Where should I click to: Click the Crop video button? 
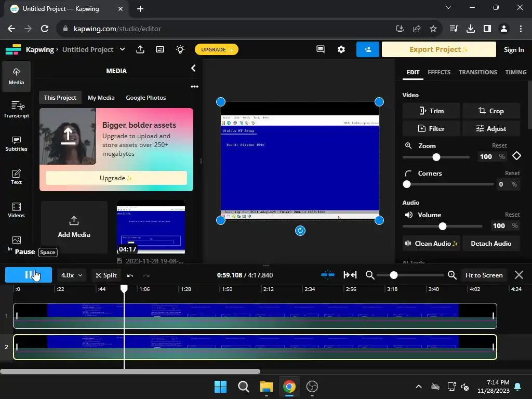point(491,111)
